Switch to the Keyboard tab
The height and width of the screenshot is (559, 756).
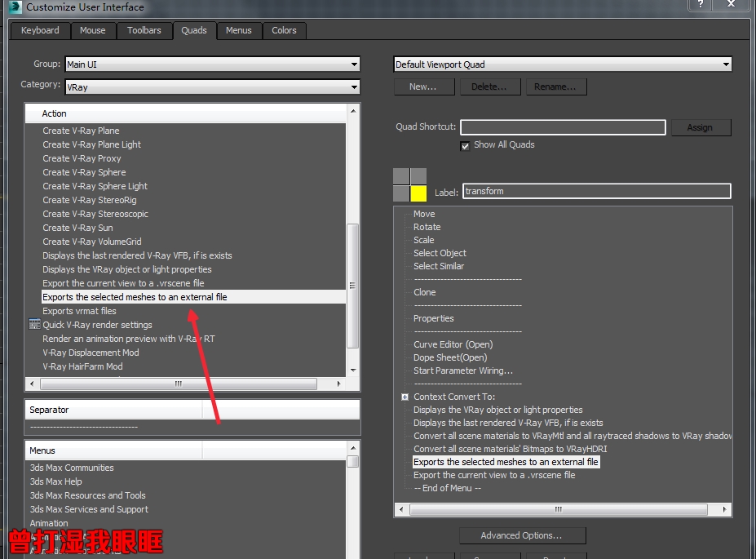pos(40,30)
